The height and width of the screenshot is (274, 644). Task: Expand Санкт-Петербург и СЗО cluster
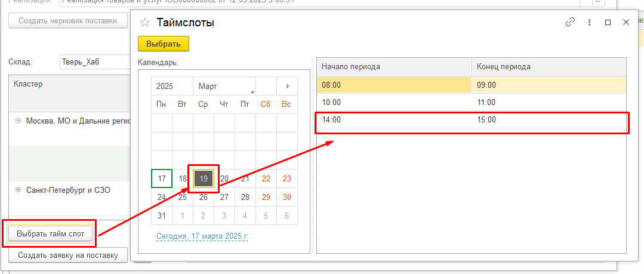pyautogui.click(x=18, y=190)
